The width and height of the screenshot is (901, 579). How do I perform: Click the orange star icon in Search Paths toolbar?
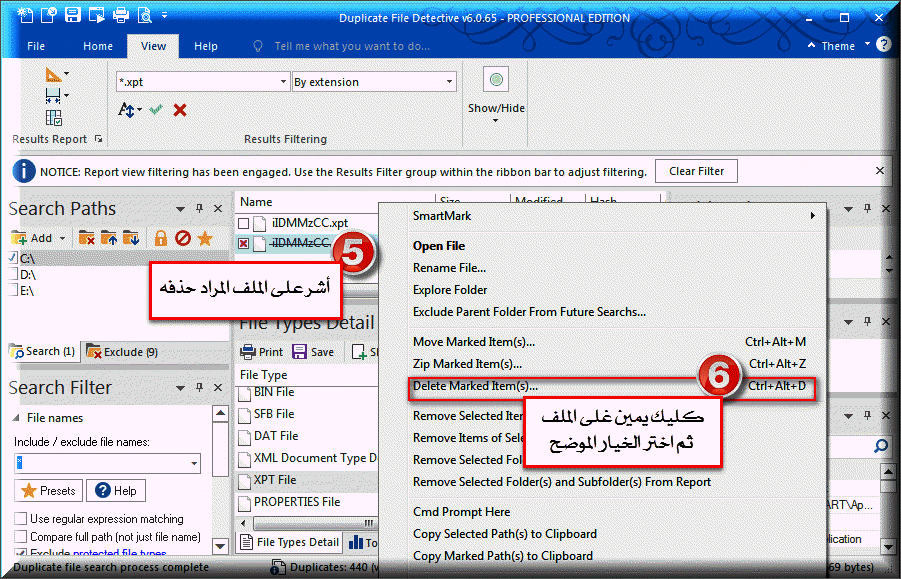coord(205,238)
